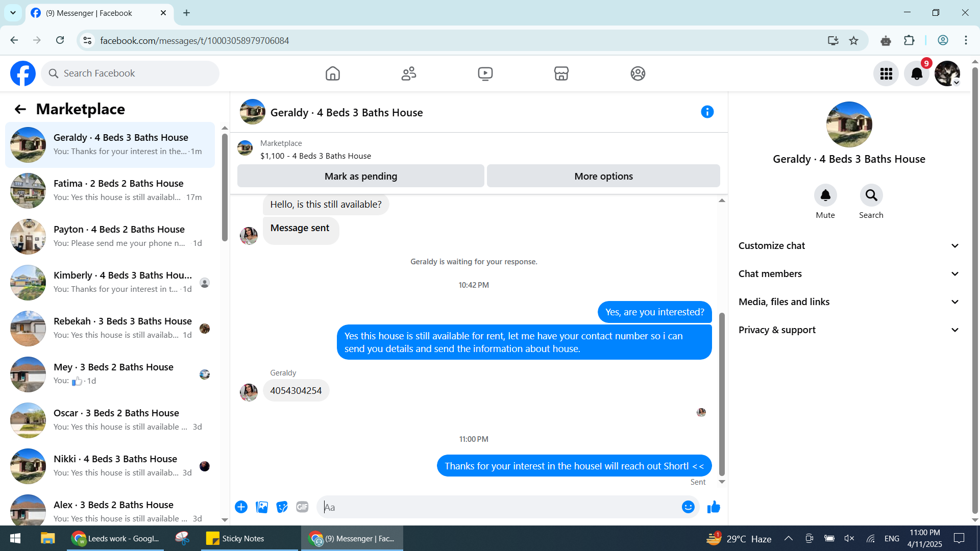The image size is (980, 551).
Task: Search in conversation magnifier icon
Action: click(x=871, y=195)
